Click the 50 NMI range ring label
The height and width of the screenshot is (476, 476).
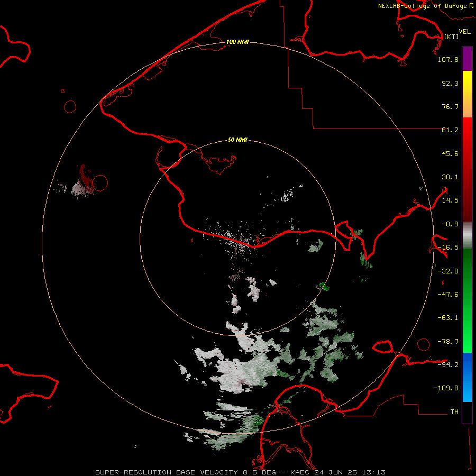point(237,140)
